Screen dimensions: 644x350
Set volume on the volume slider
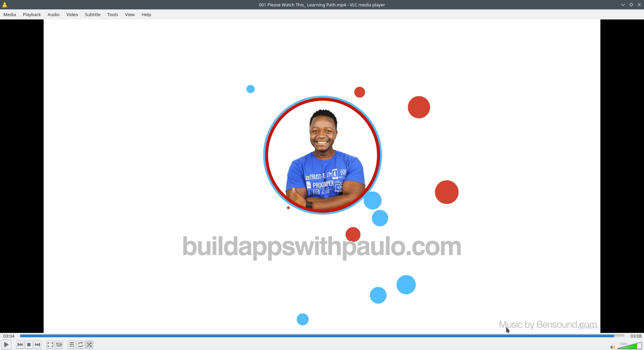click(x=630, y=346)
